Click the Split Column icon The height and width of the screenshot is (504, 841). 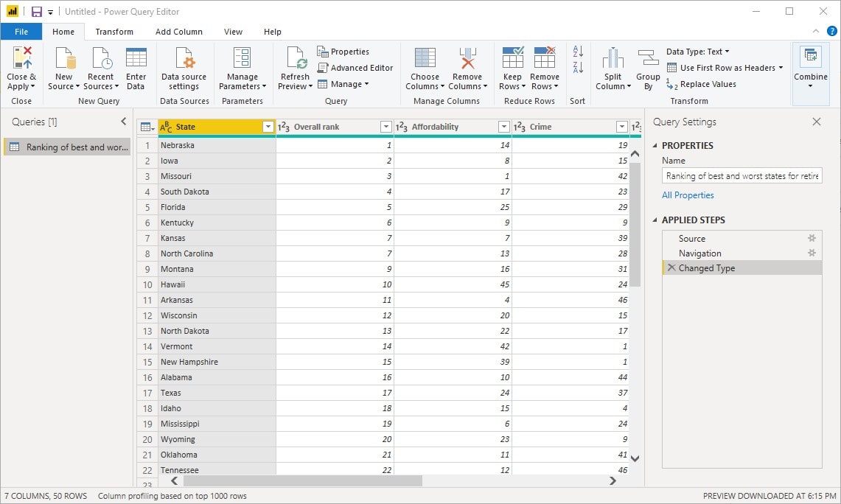[613, 58]
